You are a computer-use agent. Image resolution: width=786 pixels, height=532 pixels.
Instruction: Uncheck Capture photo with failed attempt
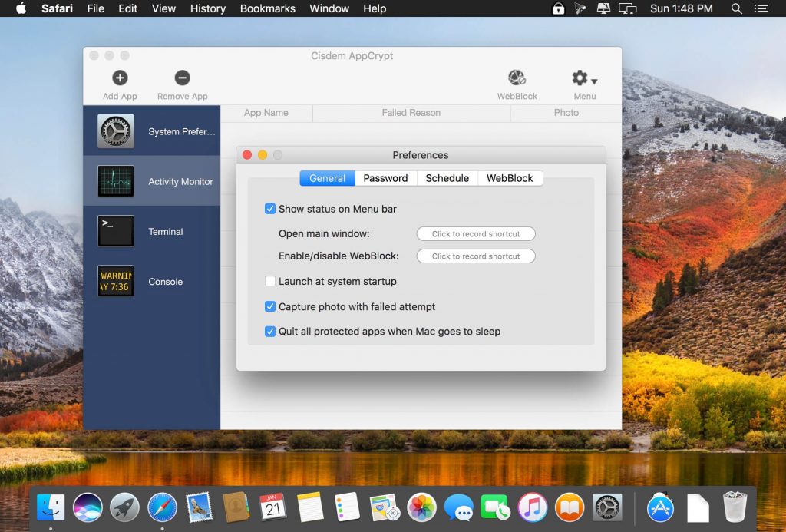click(x=270, y=306)
